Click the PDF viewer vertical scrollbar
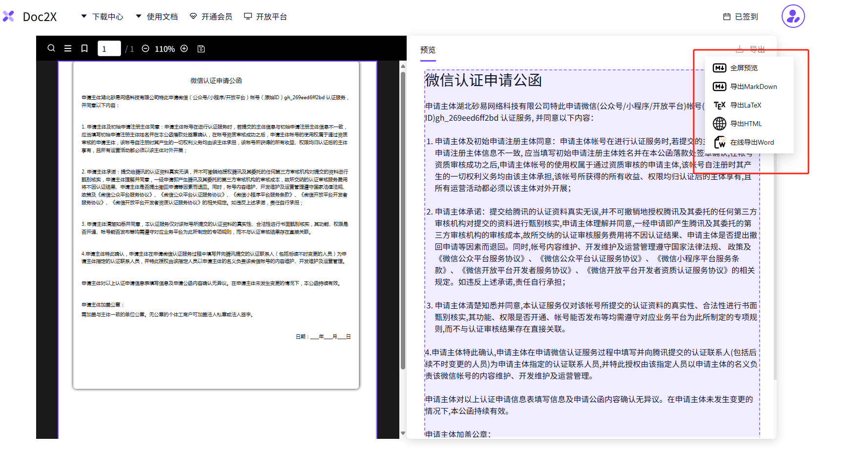Image resolution: width=868 pixels, height=454 pixels. [403, 220]
